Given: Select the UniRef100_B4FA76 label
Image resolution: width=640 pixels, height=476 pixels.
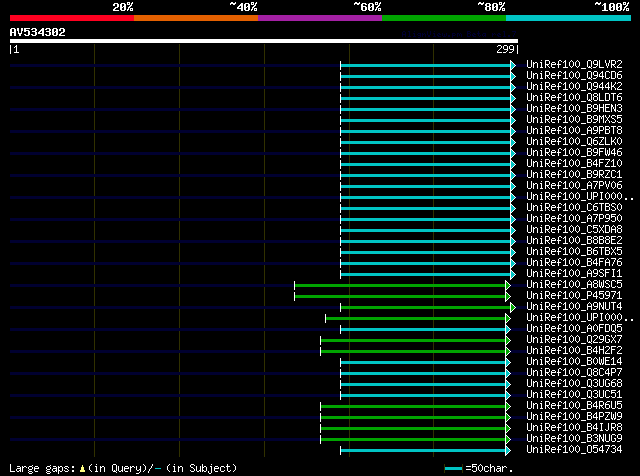Looking at the screenshot, I should pos(574,263).
